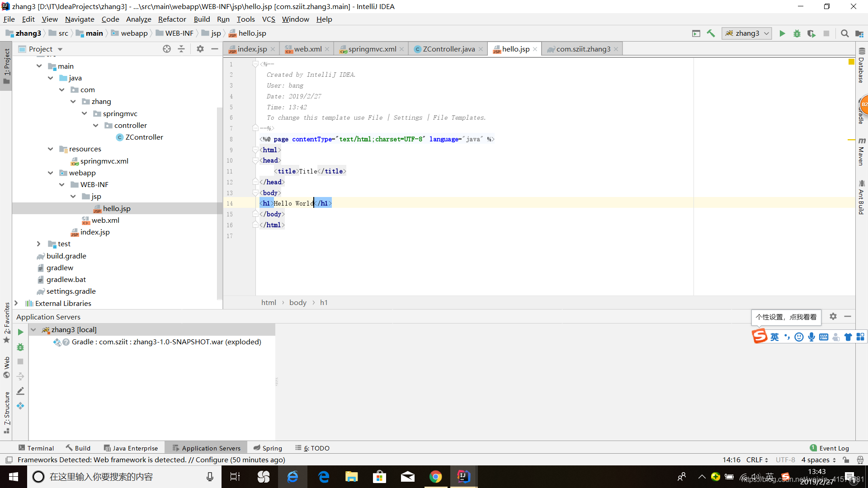Viewport: 868px width, 488px height.
Task: Change line separator CRLF in status bar
Action: tap(757, 460)
